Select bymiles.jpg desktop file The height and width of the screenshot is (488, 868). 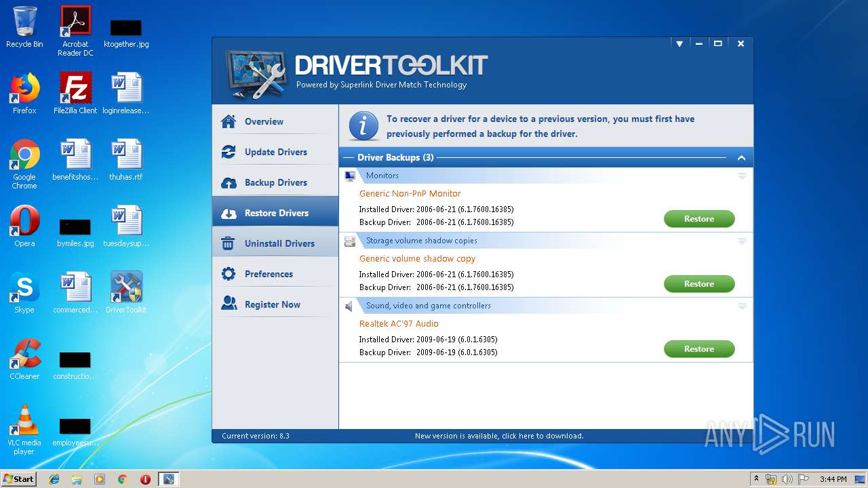tap(75, 232)
